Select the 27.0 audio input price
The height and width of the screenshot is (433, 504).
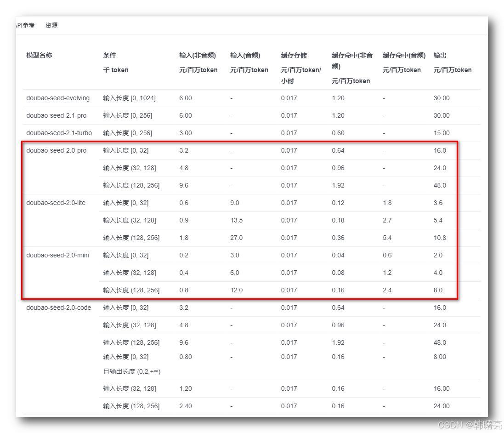pyautogui.click(x=236, y=238)
